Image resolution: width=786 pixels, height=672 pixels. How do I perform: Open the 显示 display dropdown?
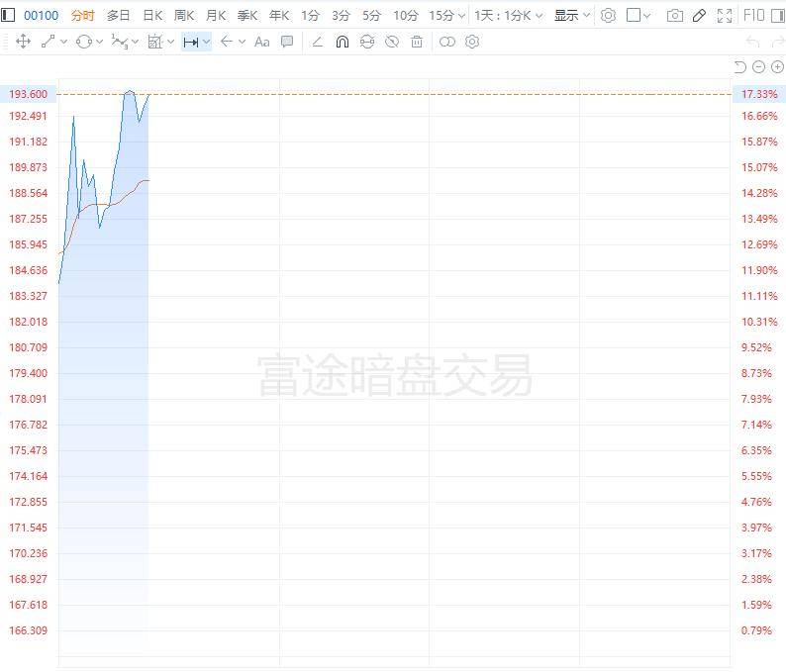571,16
